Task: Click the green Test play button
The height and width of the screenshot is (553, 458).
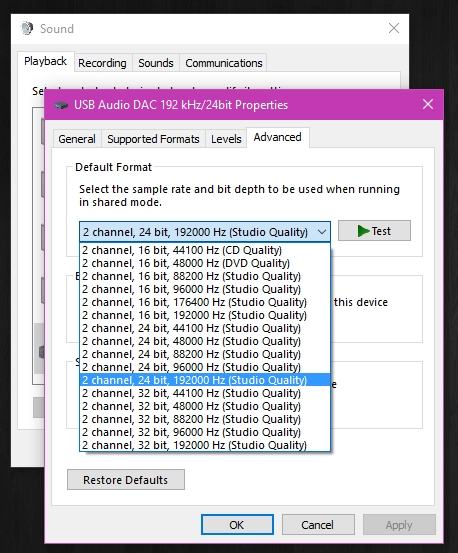Action: point(374,231)
